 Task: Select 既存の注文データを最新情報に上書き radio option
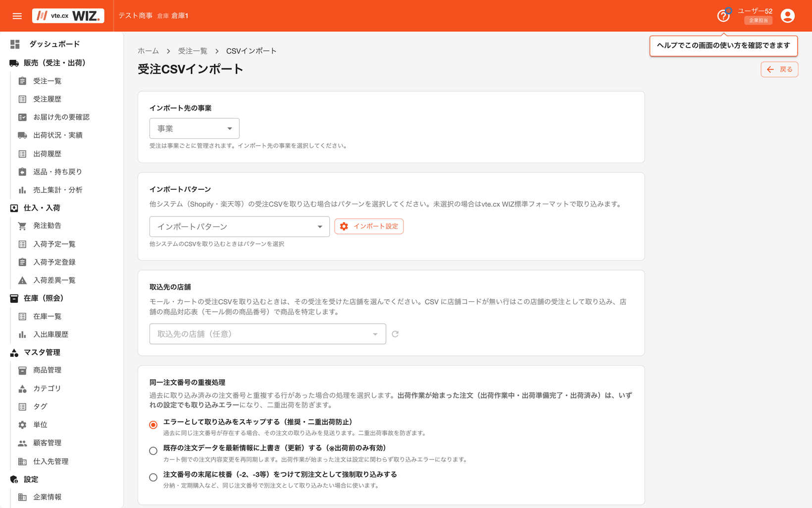pyautogui.click(x=153, y=451)
